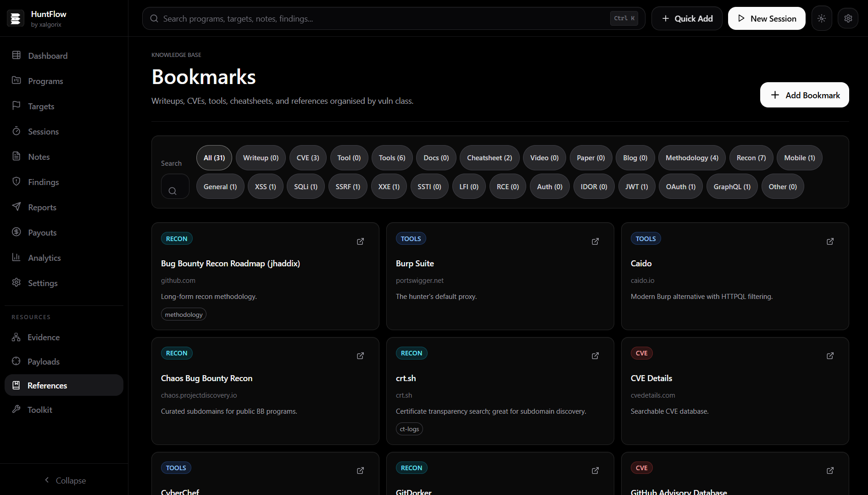The width and height of the screenshot is (868, 495).
Task: Filter bookmarks by XXE (1)
Action: pos(389,186)
